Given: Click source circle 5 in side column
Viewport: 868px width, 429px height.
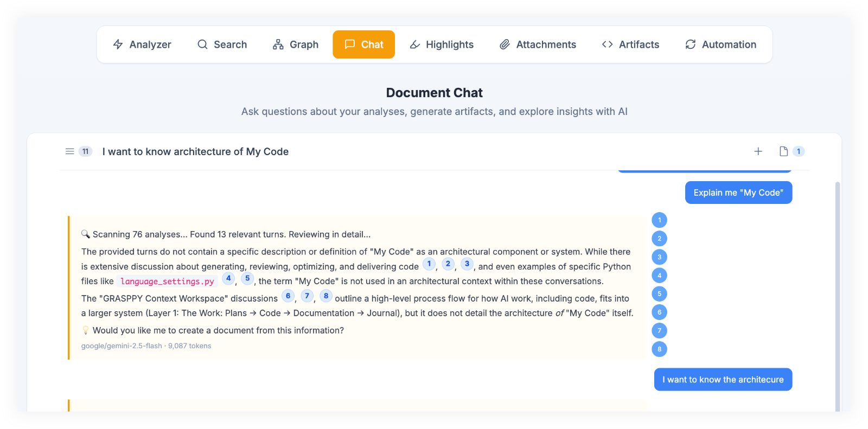Looking at the screenshot, I should click(x=659, y=294).
